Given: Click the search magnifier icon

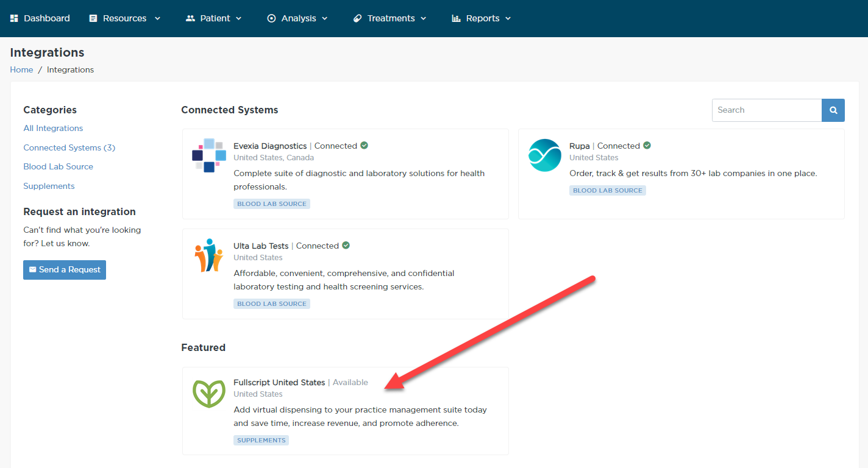Looking at the screenshot, I should point(833,110).
